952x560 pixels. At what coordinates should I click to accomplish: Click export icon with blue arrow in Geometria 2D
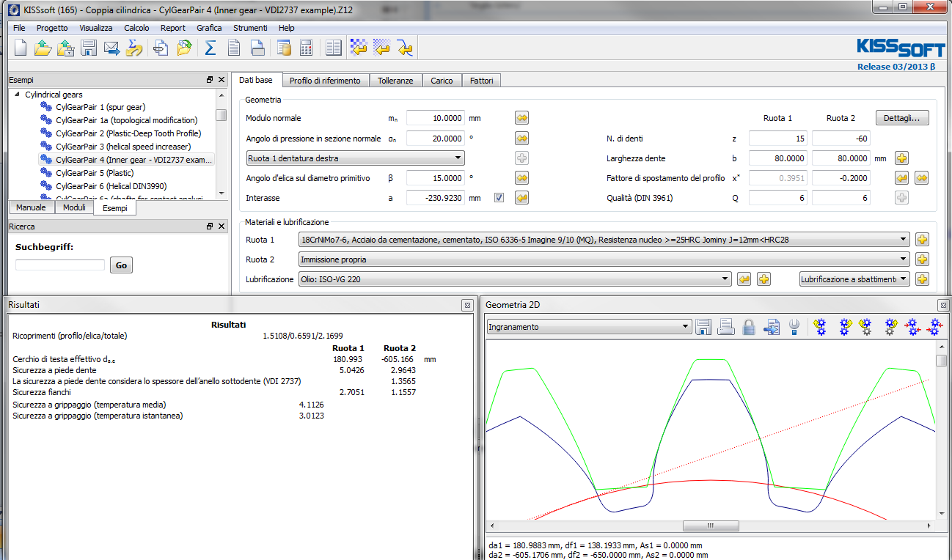(772, 327)
